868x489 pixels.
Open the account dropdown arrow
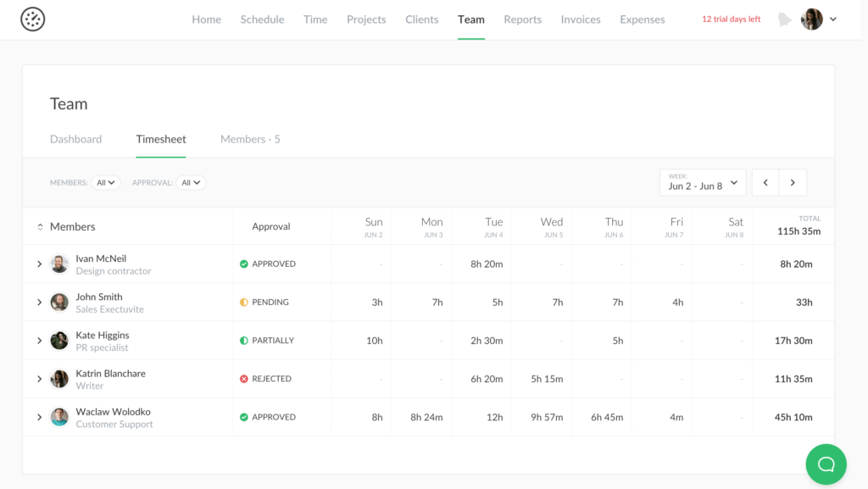(x=833, y=19)
